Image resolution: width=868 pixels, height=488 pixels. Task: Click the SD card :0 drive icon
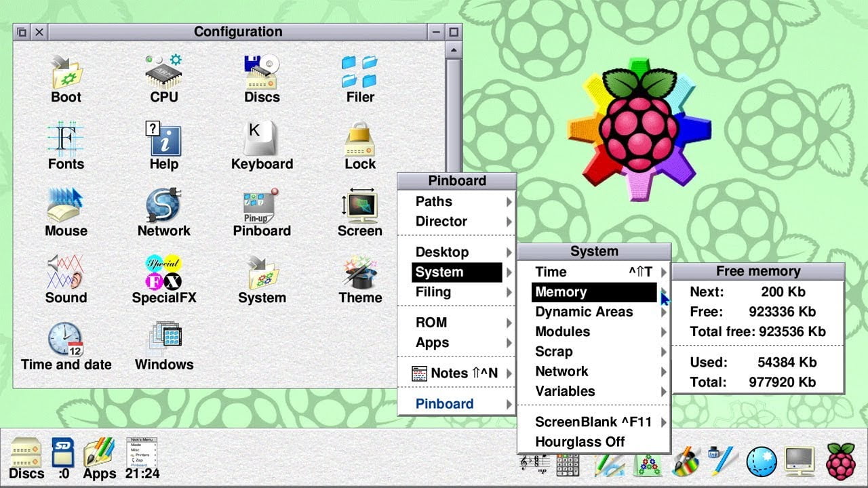click(x=63, y=451)
